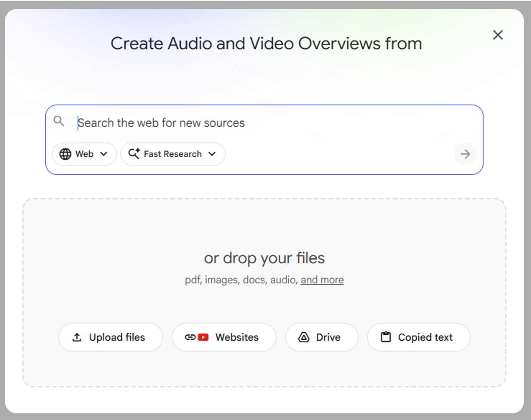This screenshot has height=420, width=531.
Task: Select the Drive source button
Action: (x=321, y=337)
